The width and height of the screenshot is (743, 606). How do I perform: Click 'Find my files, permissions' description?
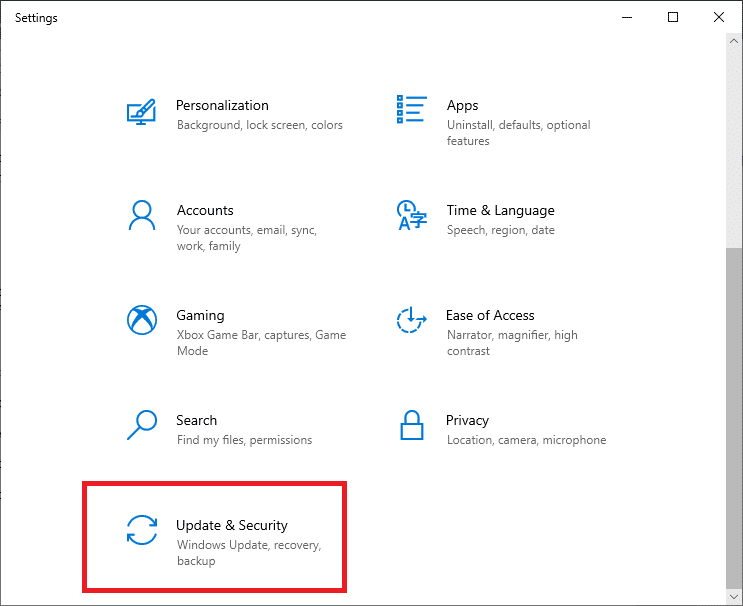tap(245, 440)
